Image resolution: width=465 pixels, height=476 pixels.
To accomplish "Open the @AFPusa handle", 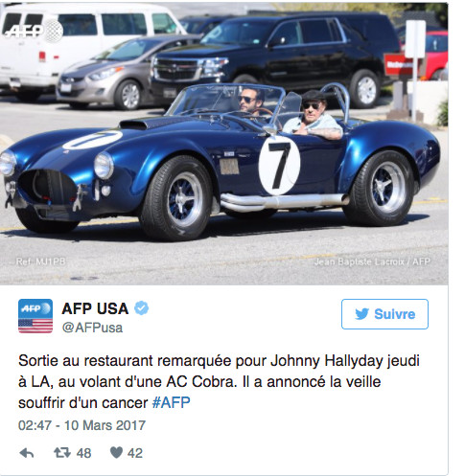I will [x=92, y=328].
